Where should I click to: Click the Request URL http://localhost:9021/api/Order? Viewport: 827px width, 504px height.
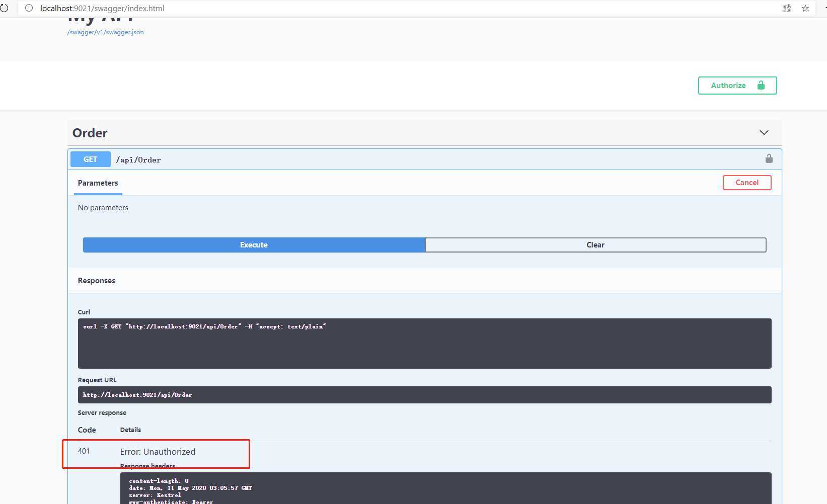pos(424,395)
